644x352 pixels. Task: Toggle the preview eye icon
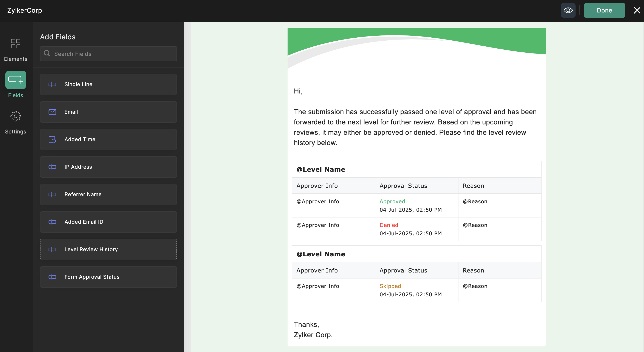pyautogui.click(x=568, y=10)
